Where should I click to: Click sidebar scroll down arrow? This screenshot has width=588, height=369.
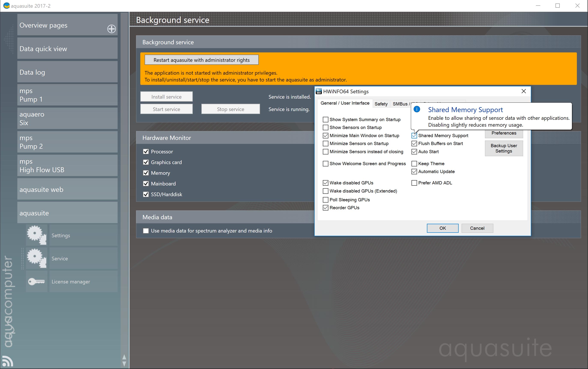[124, 364]
